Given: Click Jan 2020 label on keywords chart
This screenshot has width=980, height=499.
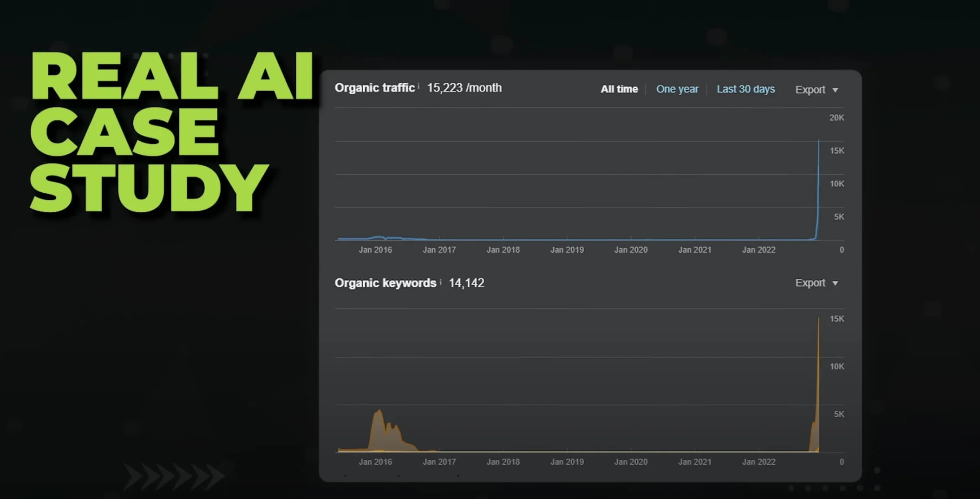Looking at the screenshot, I should pos(631,462).
